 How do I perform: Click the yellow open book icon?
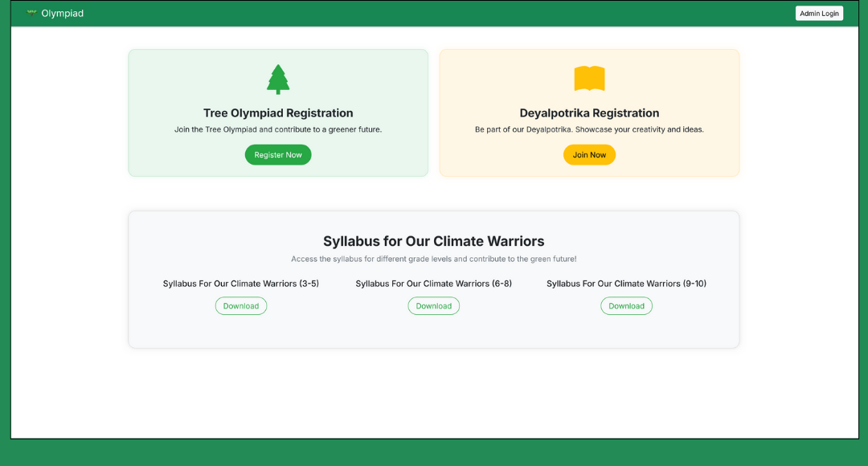click(589, 79)
